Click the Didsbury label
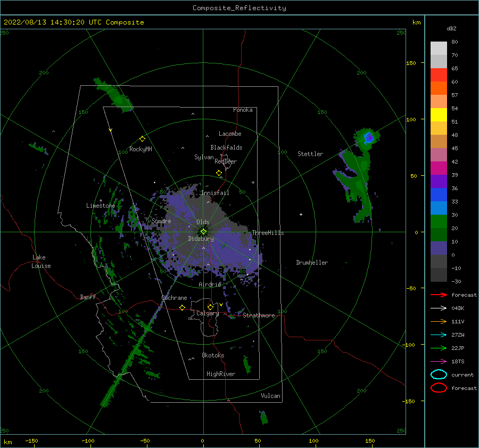The height and width of the screenshot is (448, 479). pos(201,239)
